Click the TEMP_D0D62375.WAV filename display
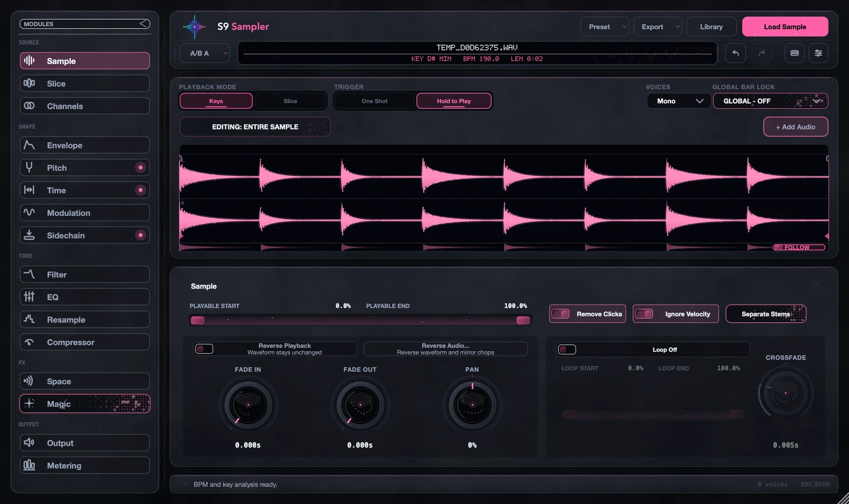This screenshot has height=504, width=849. pos(477,47)
